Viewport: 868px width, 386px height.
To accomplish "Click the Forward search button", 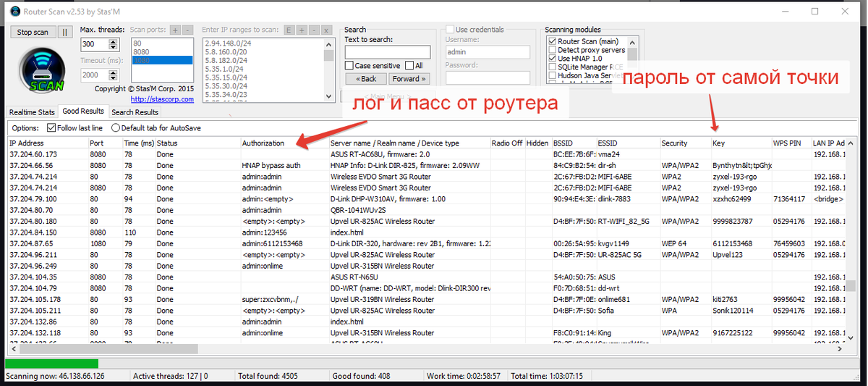I will (409, 78).
